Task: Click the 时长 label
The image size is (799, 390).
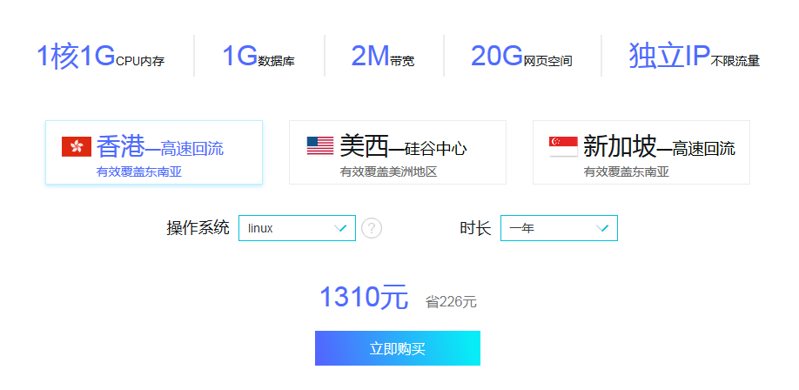Action: click(475, 228)
